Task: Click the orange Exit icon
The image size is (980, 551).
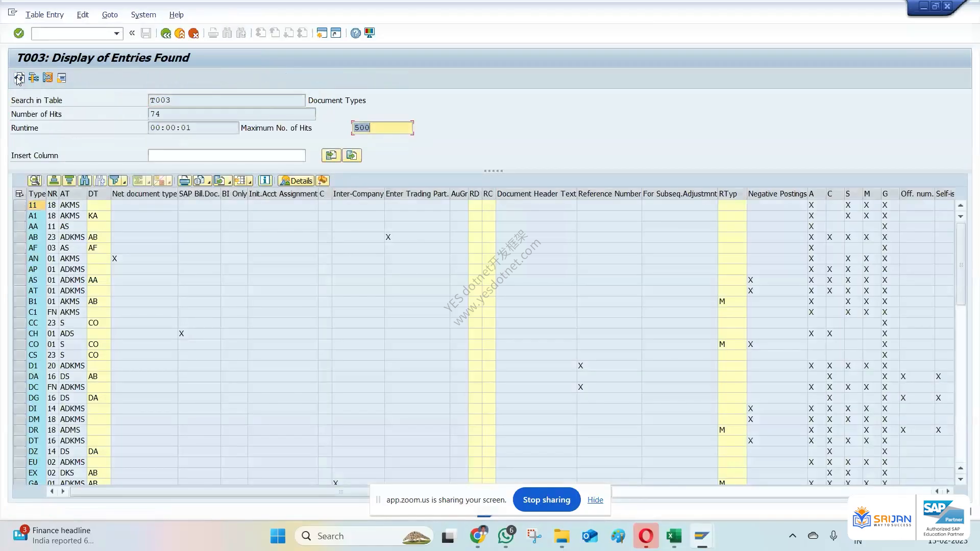Action: 180,33
